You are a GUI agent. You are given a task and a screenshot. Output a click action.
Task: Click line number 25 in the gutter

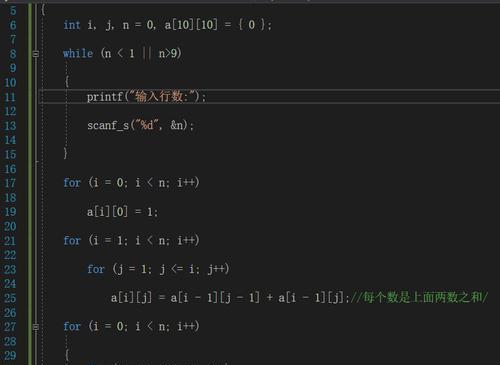(x=10, y=298)
